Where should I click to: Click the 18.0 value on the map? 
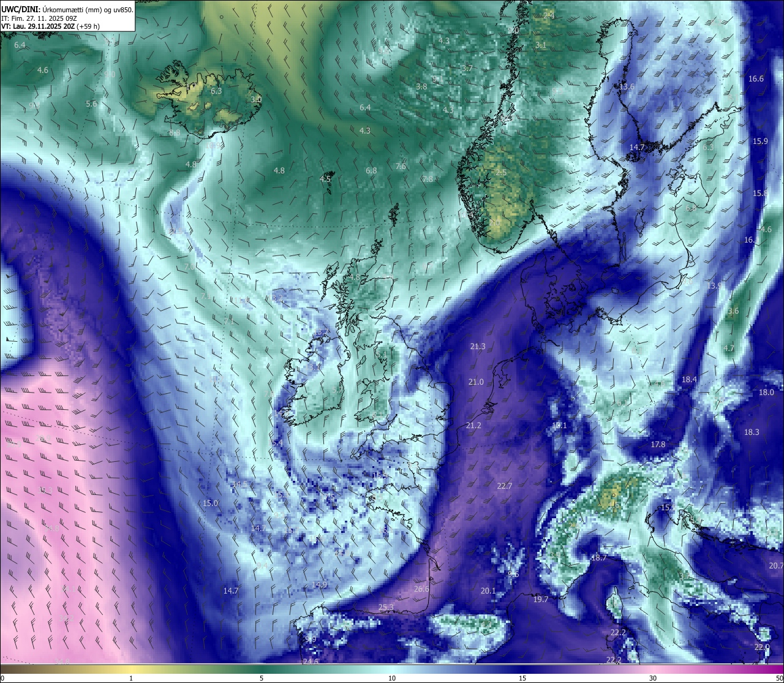pyautogui.click(x=766, y=393)
